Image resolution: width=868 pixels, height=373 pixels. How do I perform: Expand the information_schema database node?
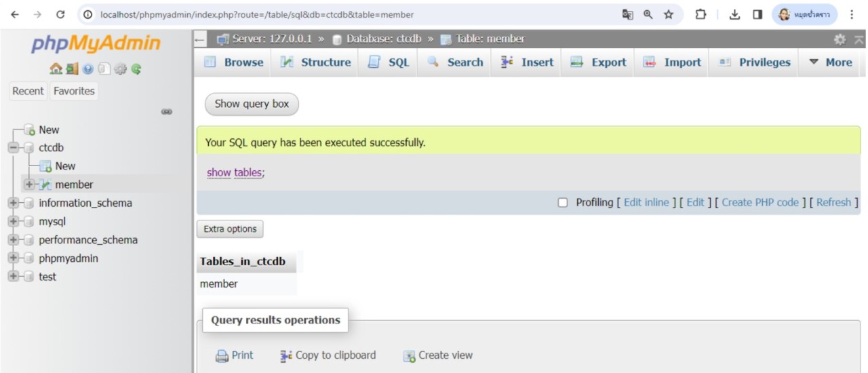point(13,203)
